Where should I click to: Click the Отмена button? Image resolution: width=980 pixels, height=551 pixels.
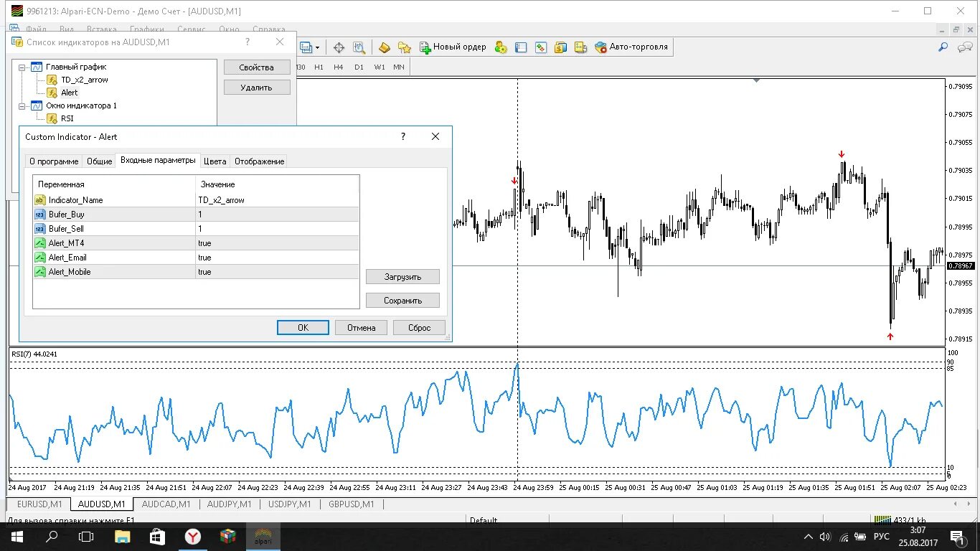[362, 327]
